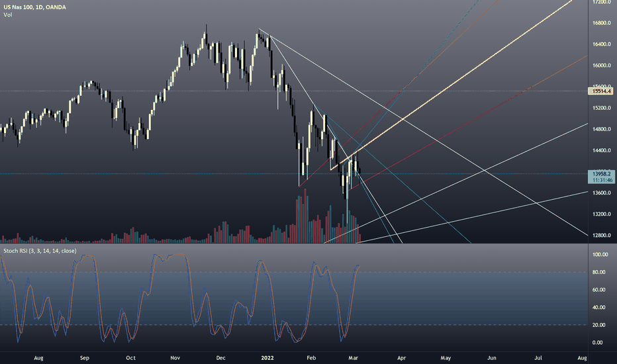Click 14800.0 on the price axis
Viewport: 617px width, 364px height.
click(602, 129)
